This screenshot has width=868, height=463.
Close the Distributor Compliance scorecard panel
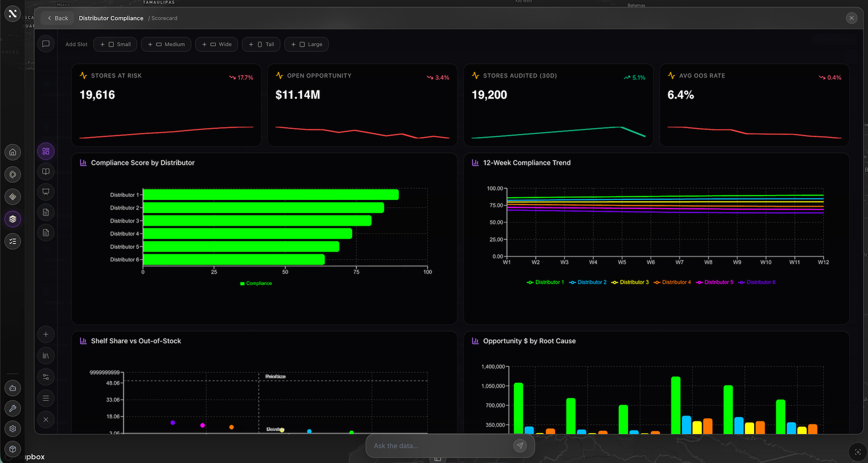pos(851,18)
